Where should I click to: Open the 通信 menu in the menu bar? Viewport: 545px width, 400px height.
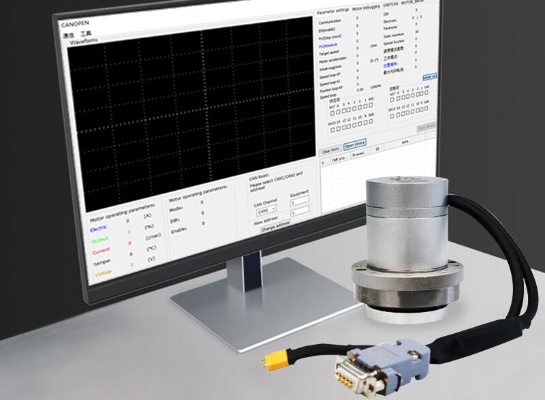[x=68, y=35]
